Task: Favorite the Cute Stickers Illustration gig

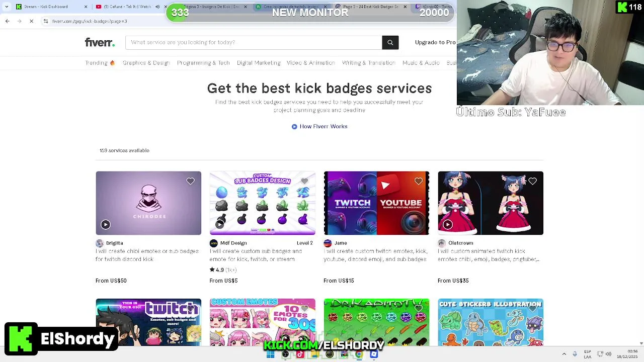Action: pyautogui.click(x=532, y=308)
